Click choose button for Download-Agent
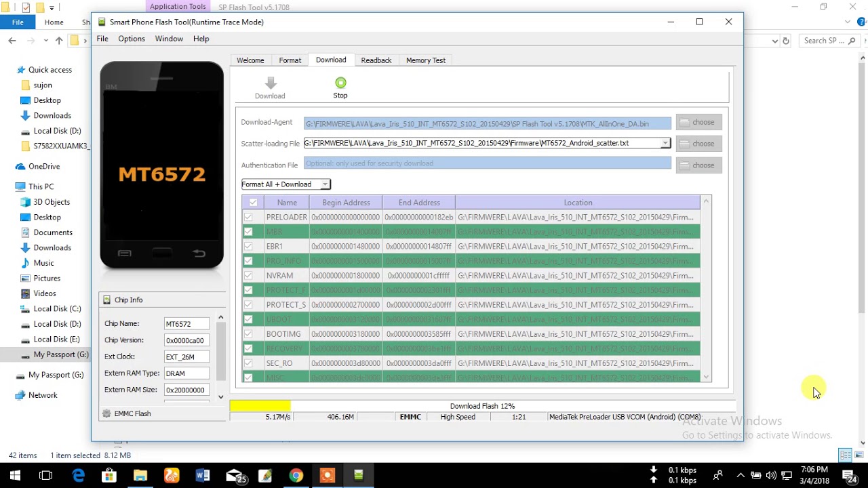The height and width of the screenshot is (488, 868). [x=699, y=122]
